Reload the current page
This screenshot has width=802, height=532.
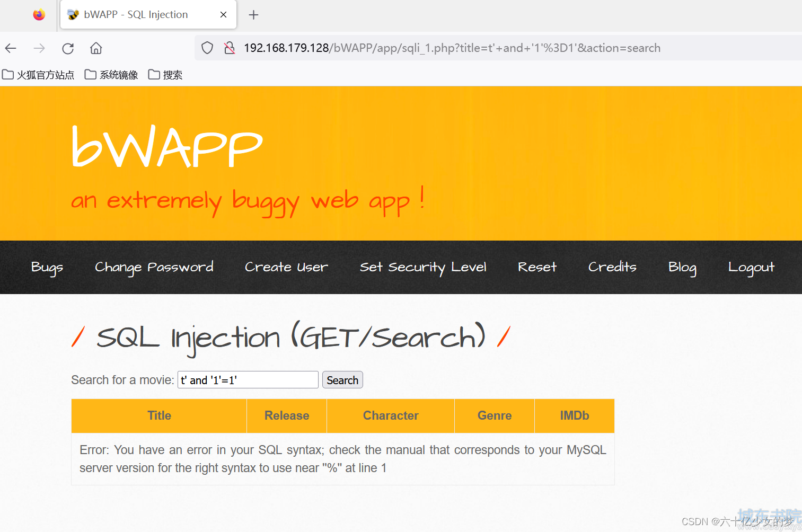(68, 49)
